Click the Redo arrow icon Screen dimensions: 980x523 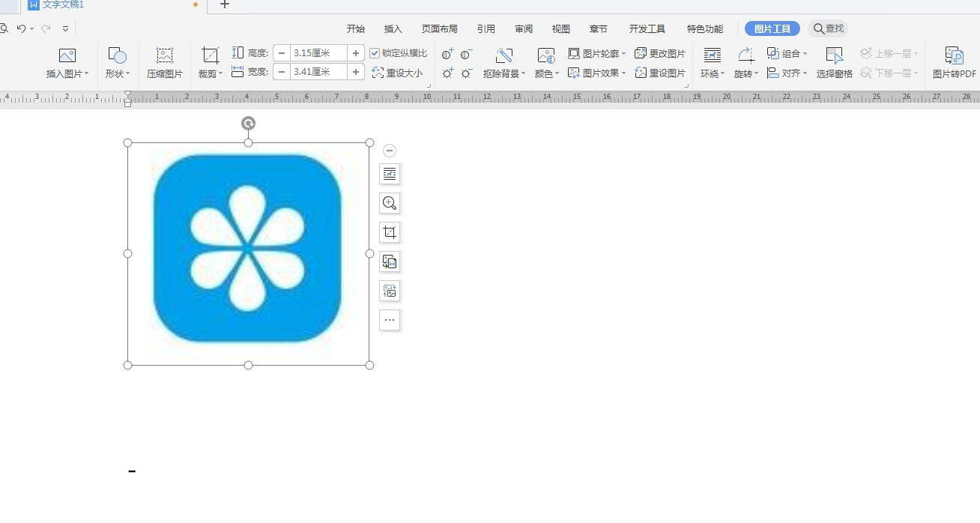tap(46, 28)
